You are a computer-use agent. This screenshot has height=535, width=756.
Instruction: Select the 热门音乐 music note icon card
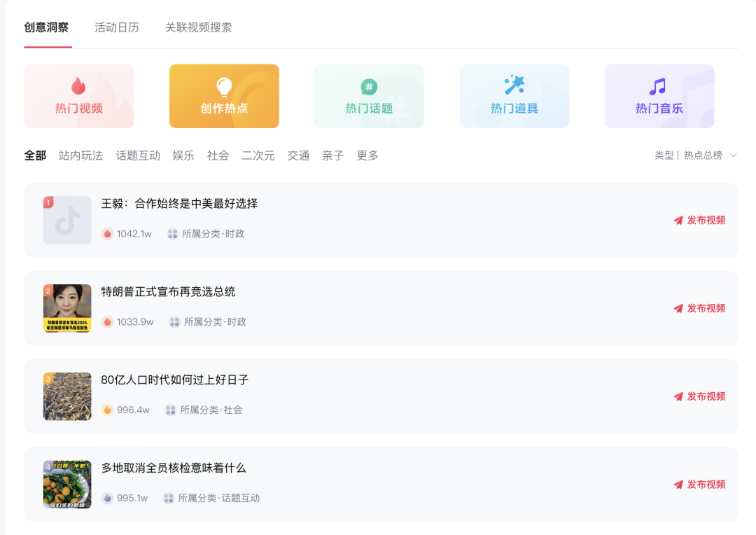click(x=659, y=96)
